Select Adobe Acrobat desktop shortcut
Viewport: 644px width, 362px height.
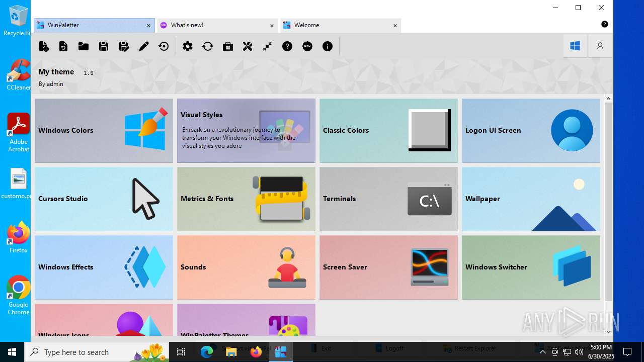coord(18,132)
